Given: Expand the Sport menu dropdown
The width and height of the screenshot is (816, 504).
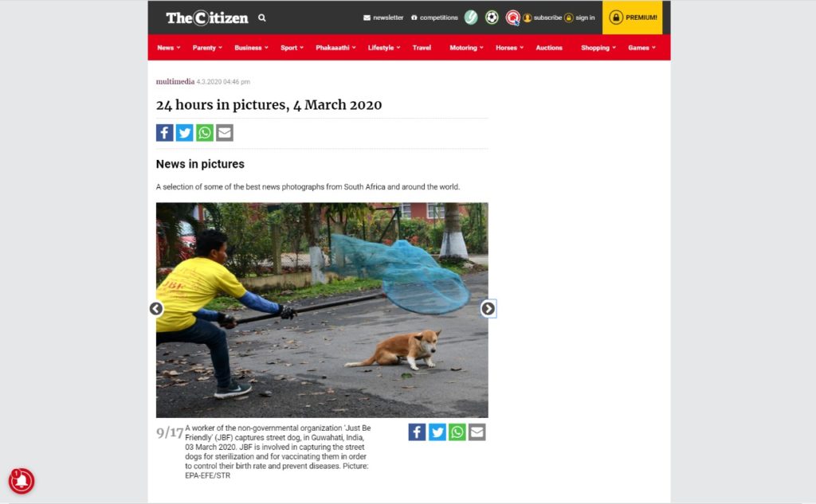Looking at the screenshot, I should [x=292, y=47].
